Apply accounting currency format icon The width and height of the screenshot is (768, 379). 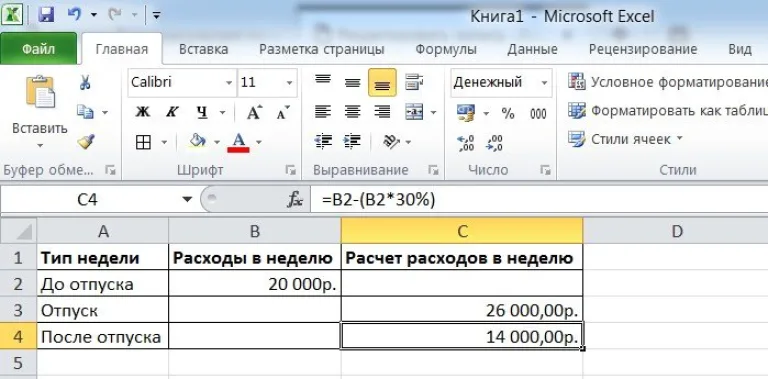tap(466, 113)
